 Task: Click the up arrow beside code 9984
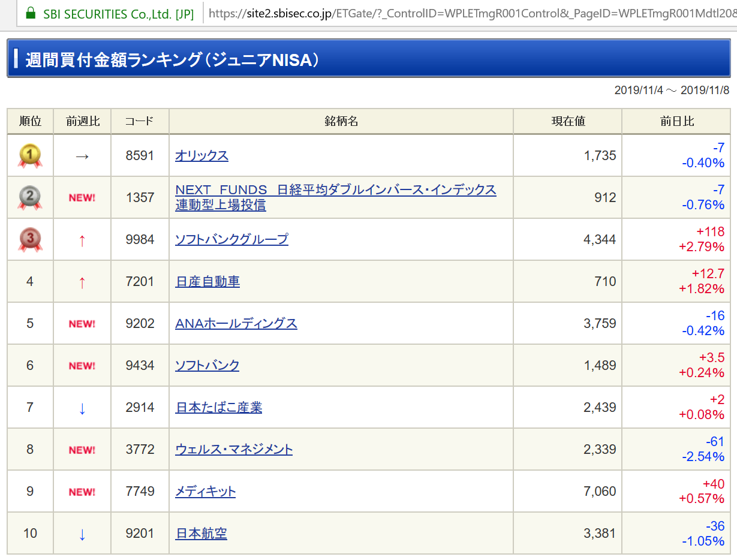point(82,240)
